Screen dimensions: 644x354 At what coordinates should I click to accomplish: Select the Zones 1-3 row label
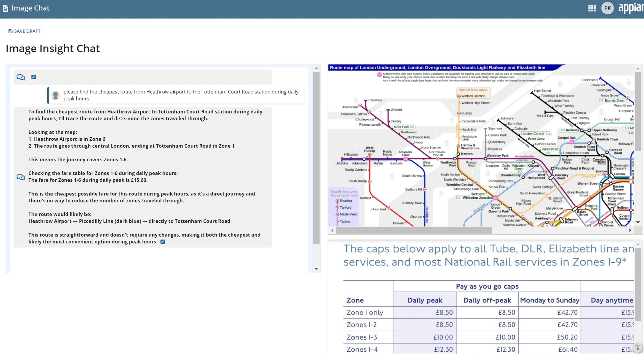click(362, 337)
